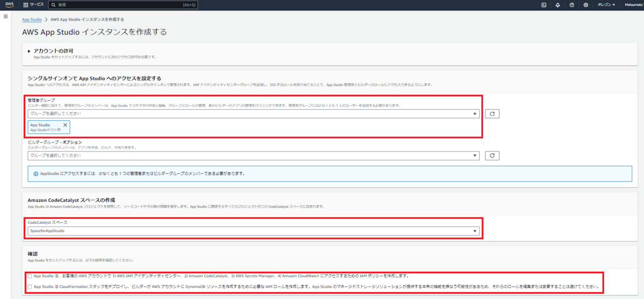Remove the App Studio group tag

(x=65, y=125)
